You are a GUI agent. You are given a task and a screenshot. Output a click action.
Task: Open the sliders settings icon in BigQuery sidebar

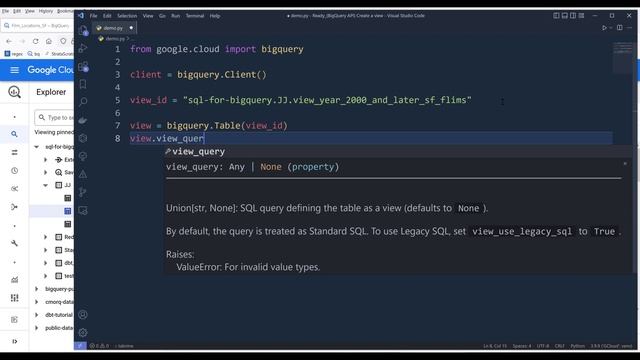[x=14, y=298]
